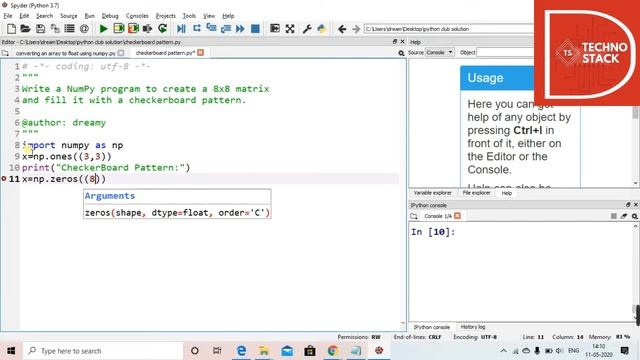Select the Console 1/A tab
The image size is (640, 360).
point(438,216)
